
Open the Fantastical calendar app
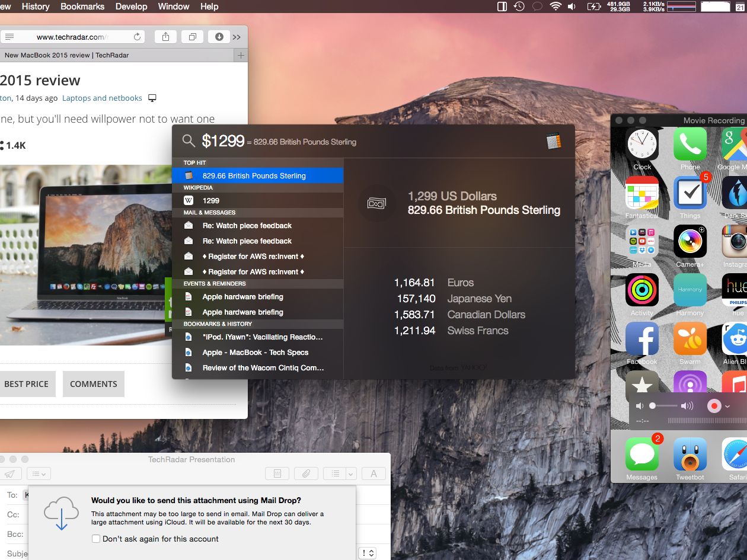coord(642,193)
